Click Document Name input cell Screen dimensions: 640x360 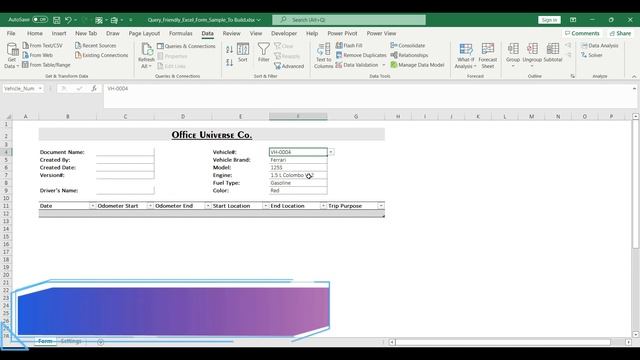125,152
